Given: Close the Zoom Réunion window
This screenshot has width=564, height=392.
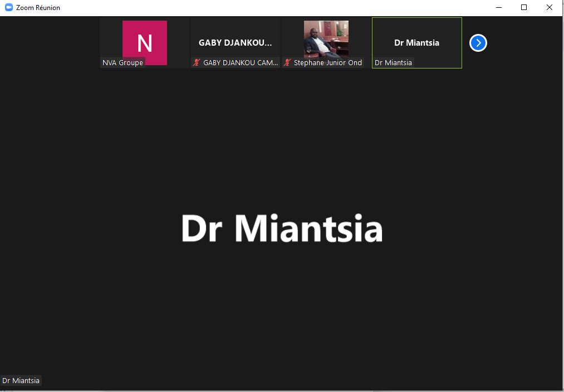Looking at the screenshot, I should 550,8.
